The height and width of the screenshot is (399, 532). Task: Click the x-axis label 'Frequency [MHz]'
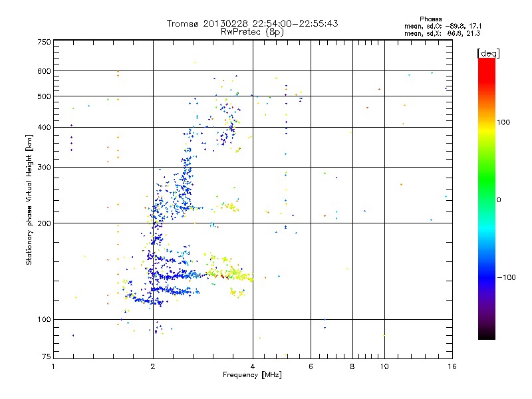click(x=252, y=375)
